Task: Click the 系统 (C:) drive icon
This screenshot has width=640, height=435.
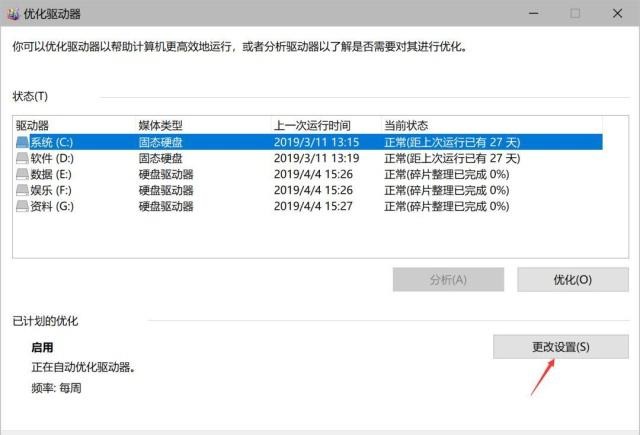Action: coord(22,142)
